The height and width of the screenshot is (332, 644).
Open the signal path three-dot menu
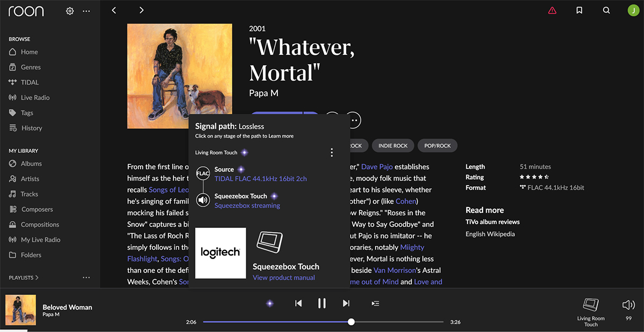(x=332, y=153)
